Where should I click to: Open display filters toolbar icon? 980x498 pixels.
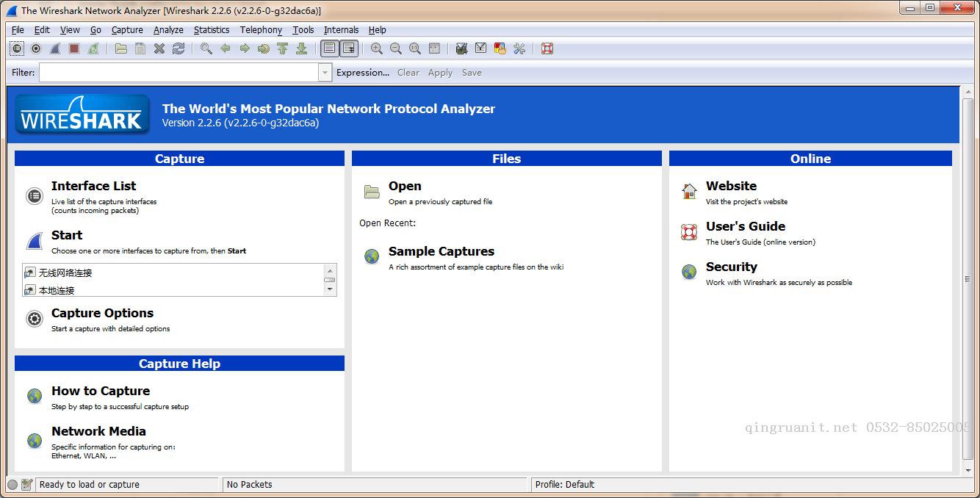tap(481, 48)
